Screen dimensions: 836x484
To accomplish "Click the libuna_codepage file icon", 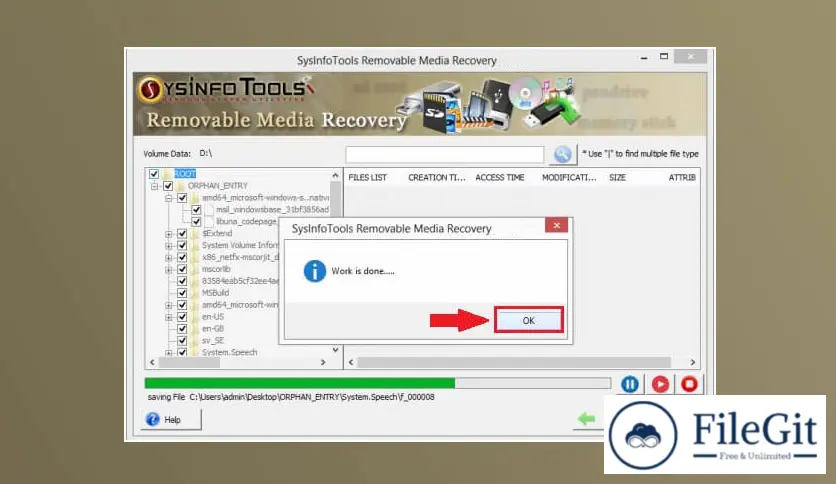I will click(x=209, y=221).
